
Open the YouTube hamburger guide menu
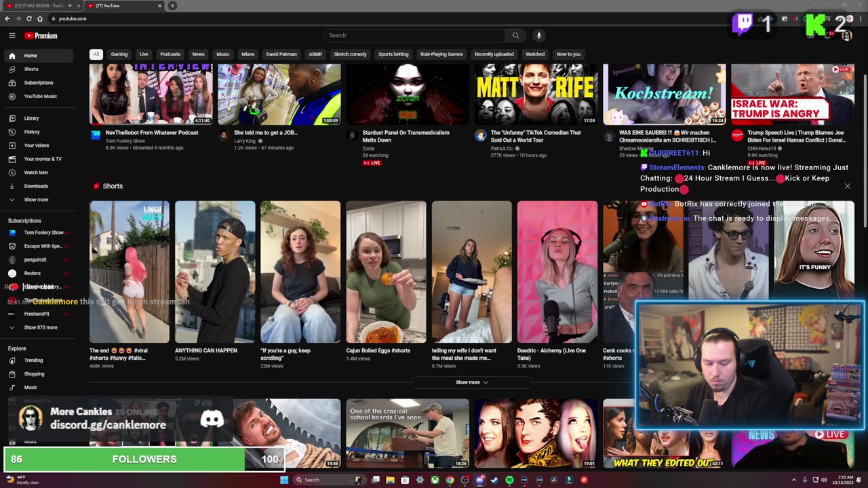12,35
